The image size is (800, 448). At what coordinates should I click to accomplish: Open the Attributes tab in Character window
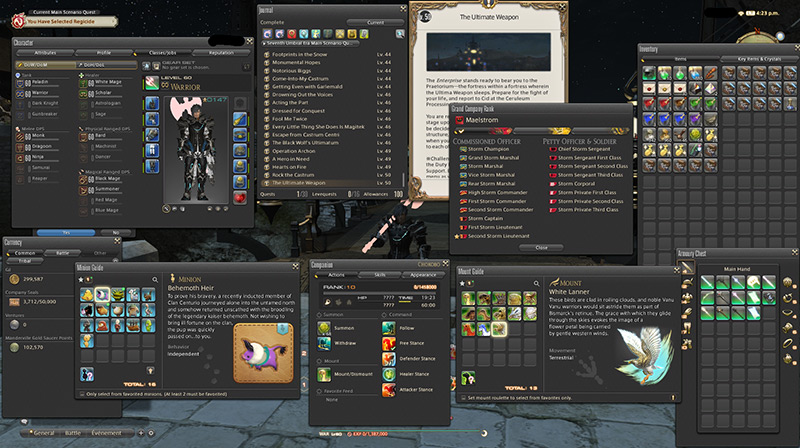tap(45, 53)
